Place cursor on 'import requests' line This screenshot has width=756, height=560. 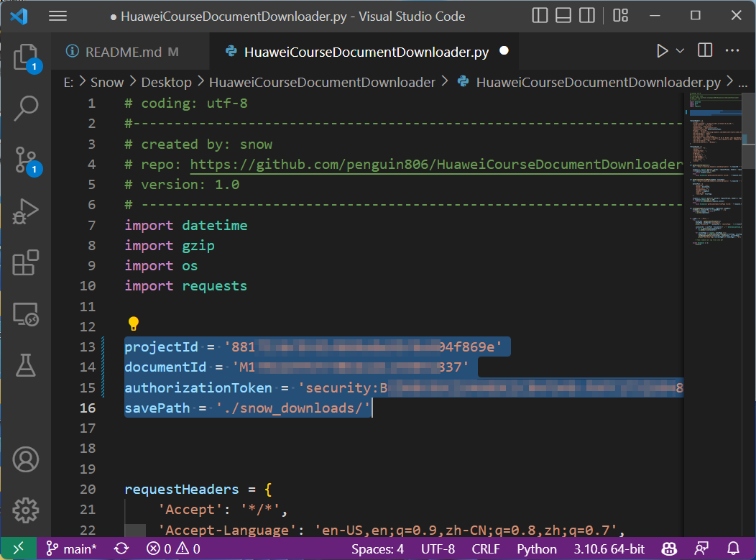point(185,286)
